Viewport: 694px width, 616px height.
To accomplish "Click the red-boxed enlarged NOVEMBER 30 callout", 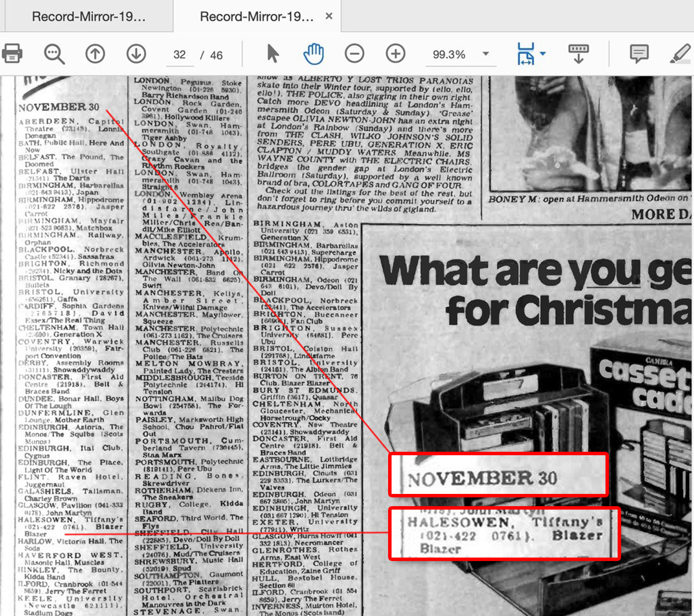I will coord(498,475).
